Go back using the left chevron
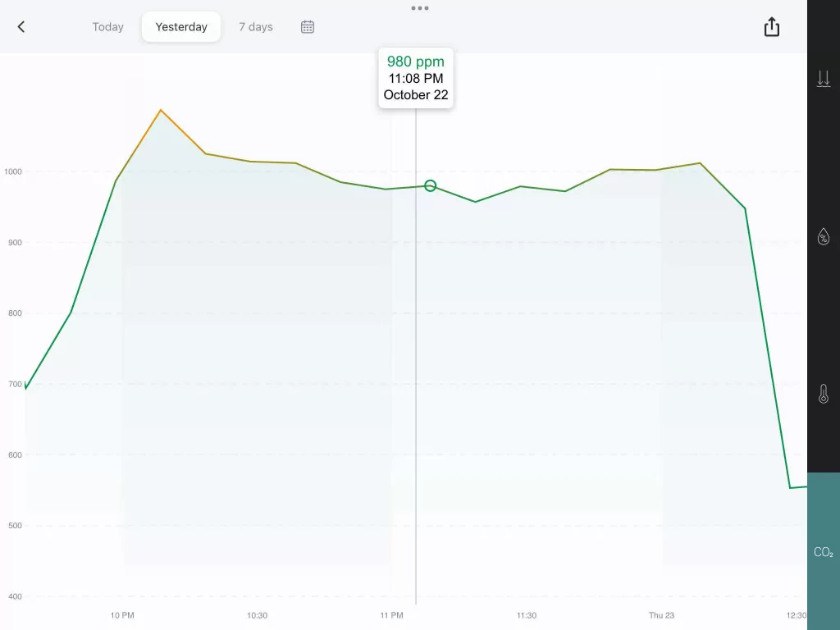Viewport: 840px width, 630px height. 21,27
